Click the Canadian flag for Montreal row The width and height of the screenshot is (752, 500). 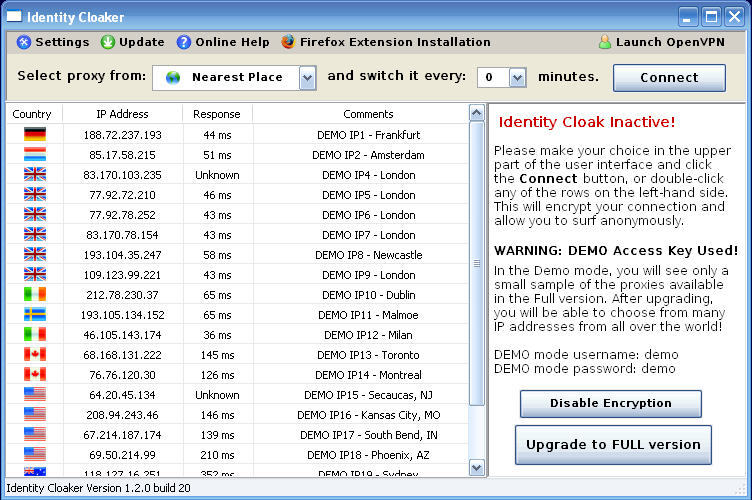click(x=35, y=374)
